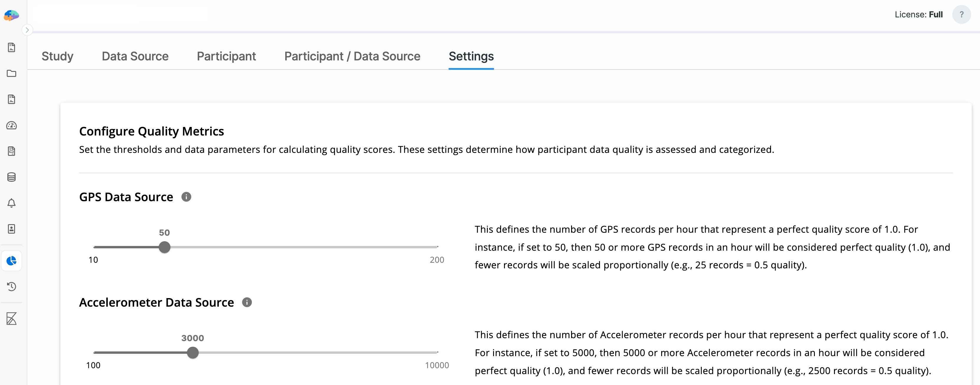Viewport: 980px width, 385px height.
Task: Open the dashboard gauge icon
Action: pos(11,125)
